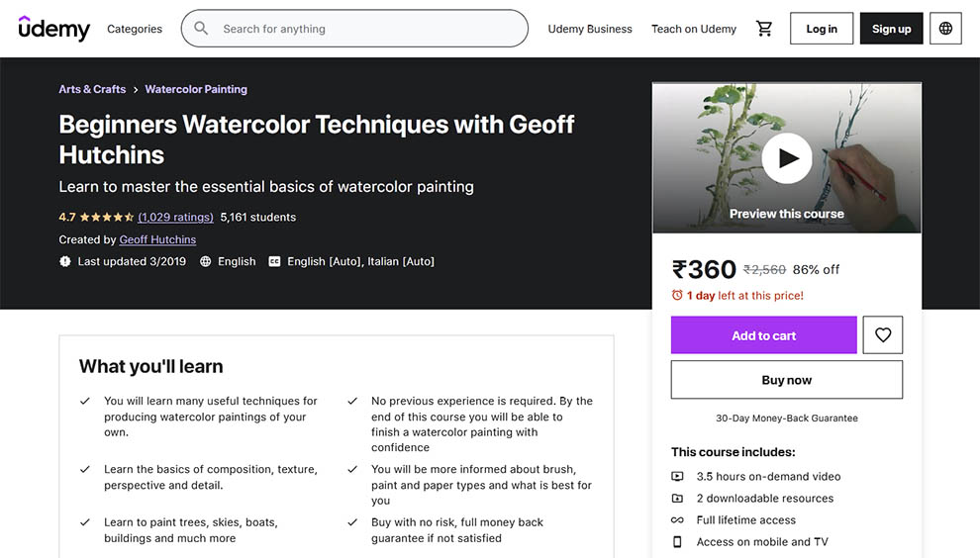The width and height of the screenshot is (980, 558).
Task: Open language selector globe button
Action: (x=945, y=28)
